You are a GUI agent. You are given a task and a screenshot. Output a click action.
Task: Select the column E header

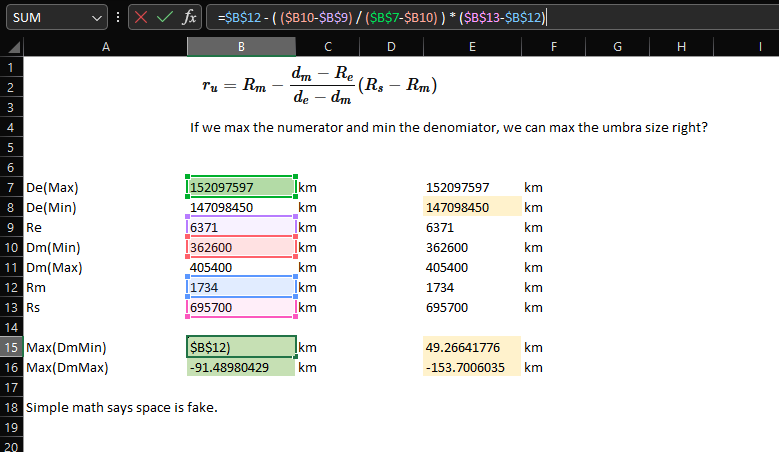pyautogui.click(x=471, y=47)
